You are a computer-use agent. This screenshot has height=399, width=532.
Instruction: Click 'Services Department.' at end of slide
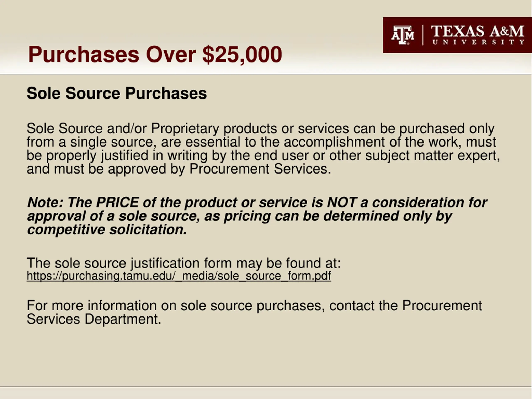pos(94,319)
